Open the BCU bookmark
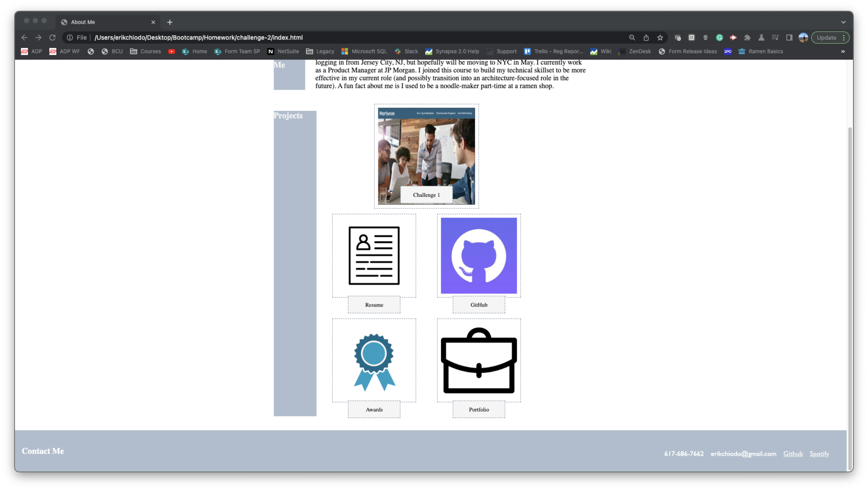This screenshot has height=490, width=868. click(x=112, y=51)
